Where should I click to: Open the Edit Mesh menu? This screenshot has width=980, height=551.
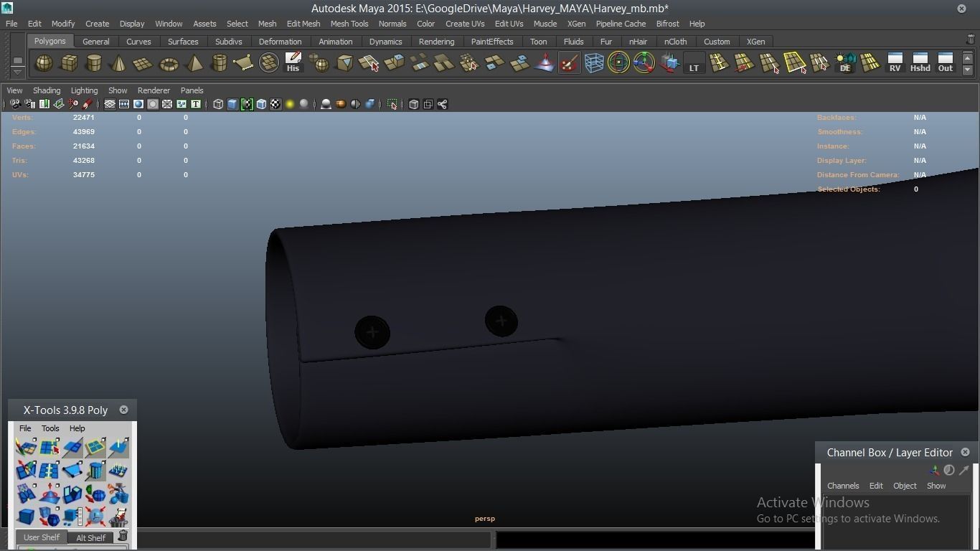[303, 24]
